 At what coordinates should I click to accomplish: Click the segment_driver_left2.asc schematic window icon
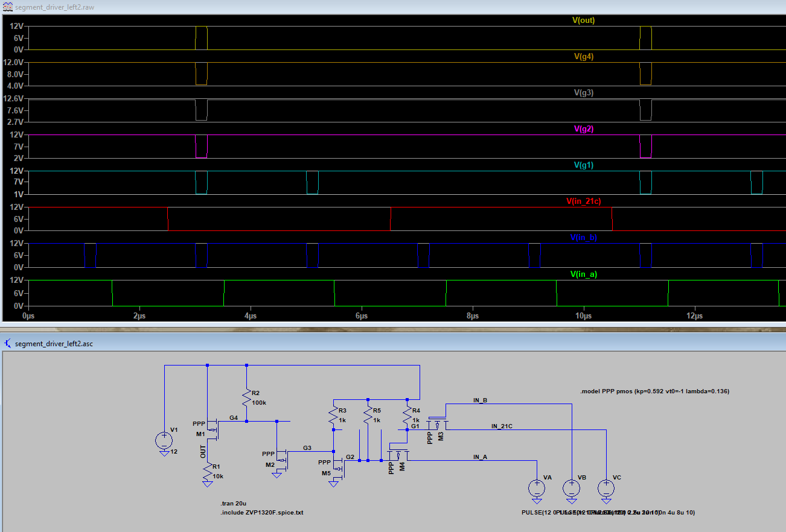(x=7, y=343)
